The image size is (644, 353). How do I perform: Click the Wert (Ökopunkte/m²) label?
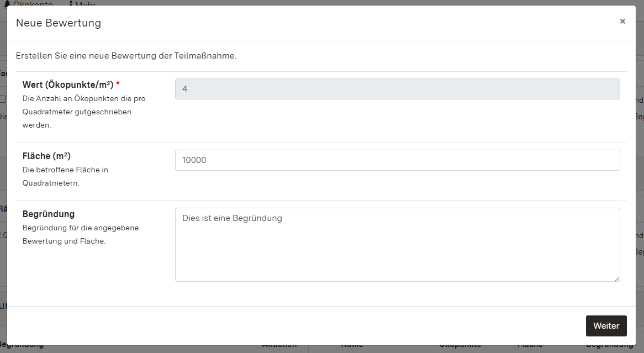click(67, 85)
